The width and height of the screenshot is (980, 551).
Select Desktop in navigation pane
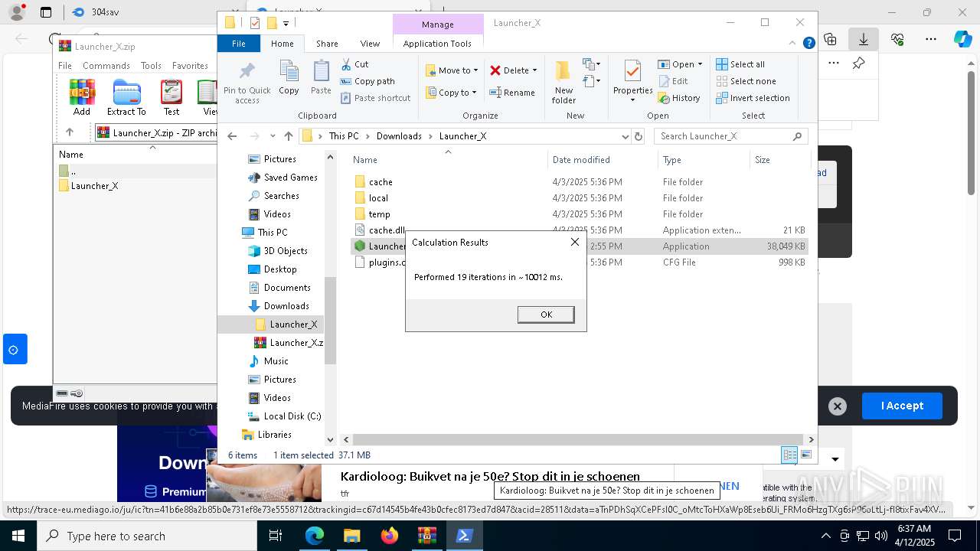point(273,269)
